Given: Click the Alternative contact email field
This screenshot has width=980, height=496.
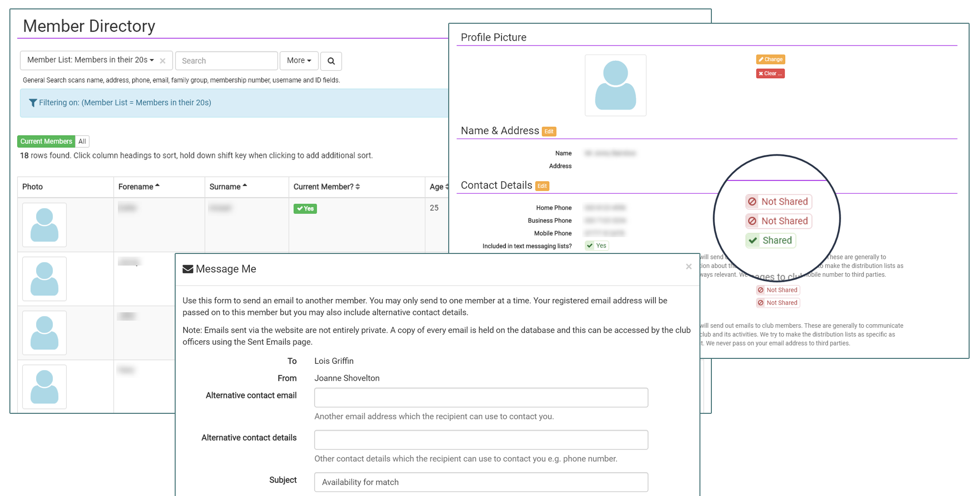Looking at the screenshot, I should 481,397.
